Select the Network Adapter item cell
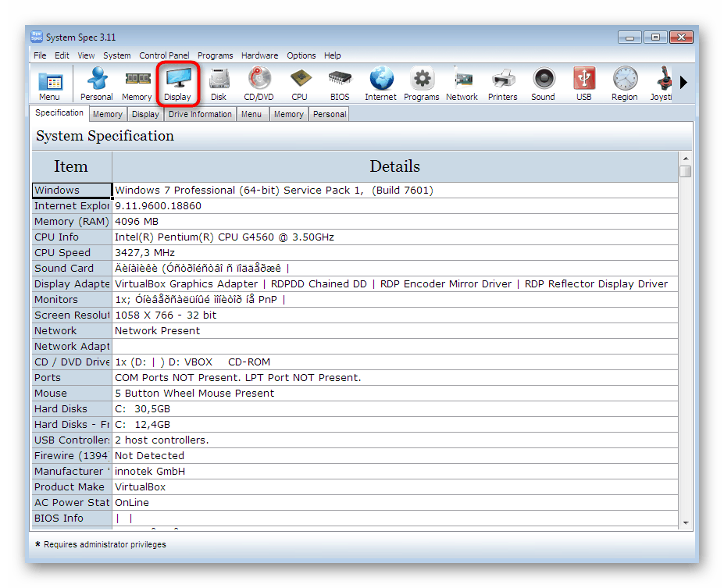 [x=72, y=347]
